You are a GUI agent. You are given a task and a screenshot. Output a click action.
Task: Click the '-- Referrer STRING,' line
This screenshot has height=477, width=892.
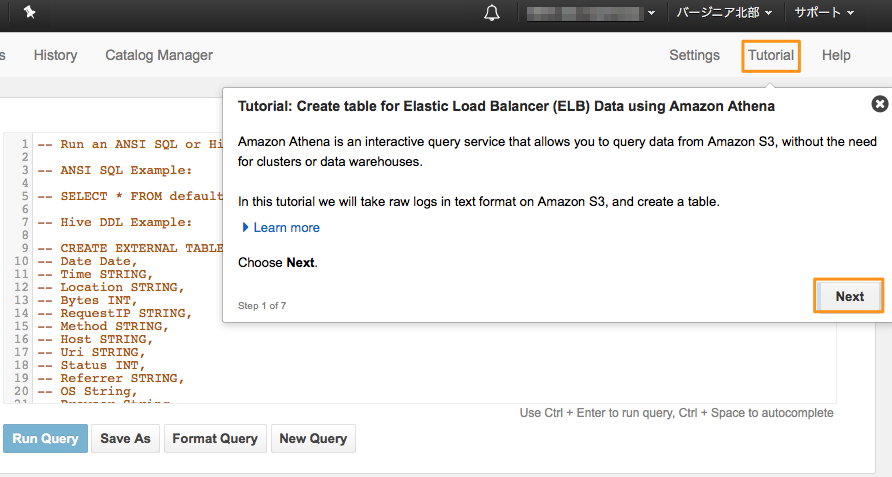coord(111,378)
